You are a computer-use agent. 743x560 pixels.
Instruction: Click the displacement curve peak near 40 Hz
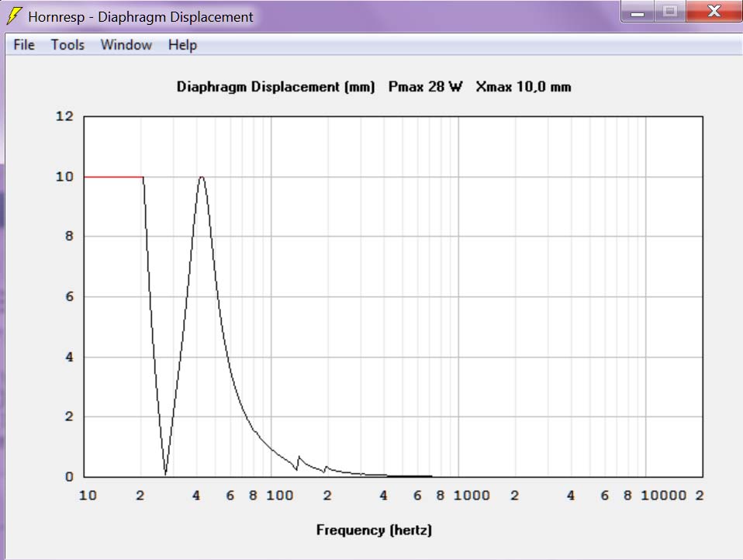click(202, 177)
